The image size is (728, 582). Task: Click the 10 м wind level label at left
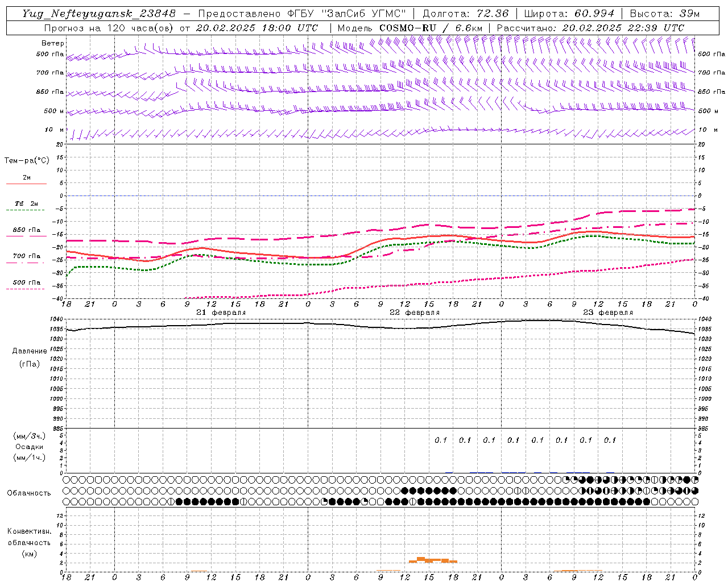(55, 130)
